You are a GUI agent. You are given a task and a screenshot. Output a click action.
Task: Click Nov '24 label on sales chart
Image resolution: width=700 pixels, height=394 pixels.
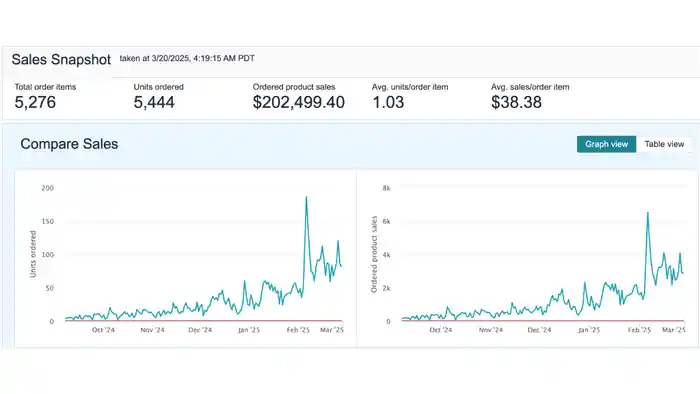(491, 330)
